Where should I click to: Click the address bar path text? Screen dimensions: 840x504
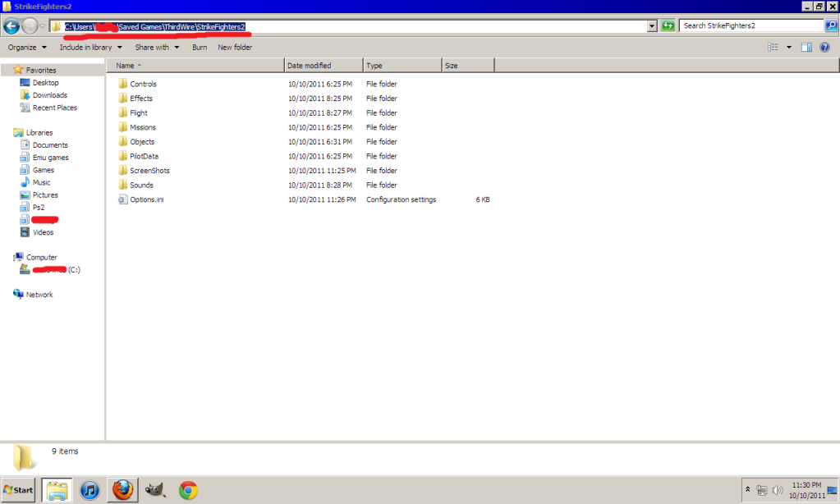point(155,27)
